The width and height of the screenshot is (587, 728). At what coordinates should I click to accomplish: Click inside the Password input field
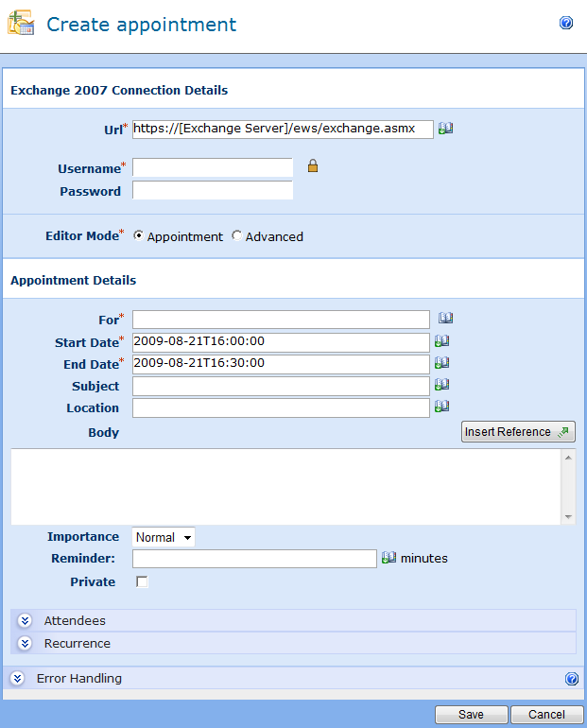[x=213, y=191]
